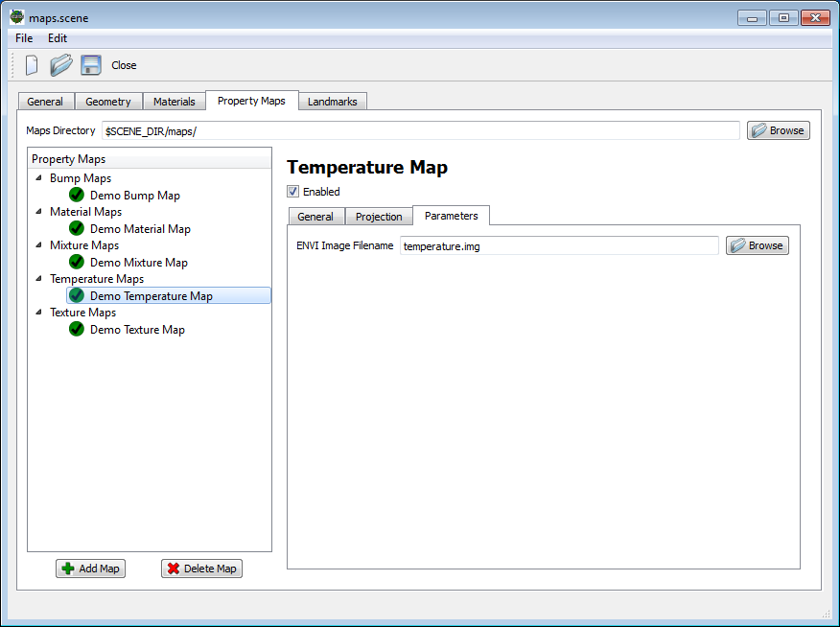Image resolution: width=840 pixels, height=627 pixels.
Task: Switch to the Projection tab
Action: [378, 216]
